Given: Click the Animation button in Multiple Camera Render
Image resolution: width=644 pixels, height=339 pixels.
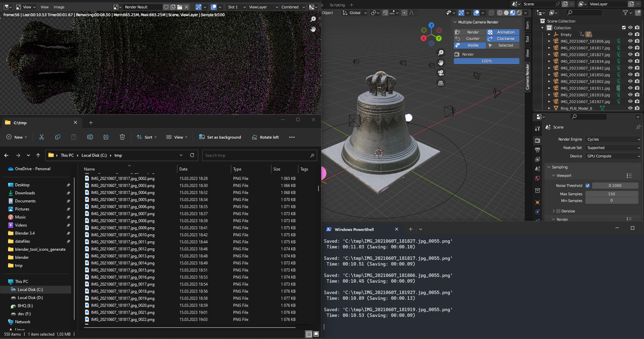Looking at the screenshot, I should (x=503, y=32).
